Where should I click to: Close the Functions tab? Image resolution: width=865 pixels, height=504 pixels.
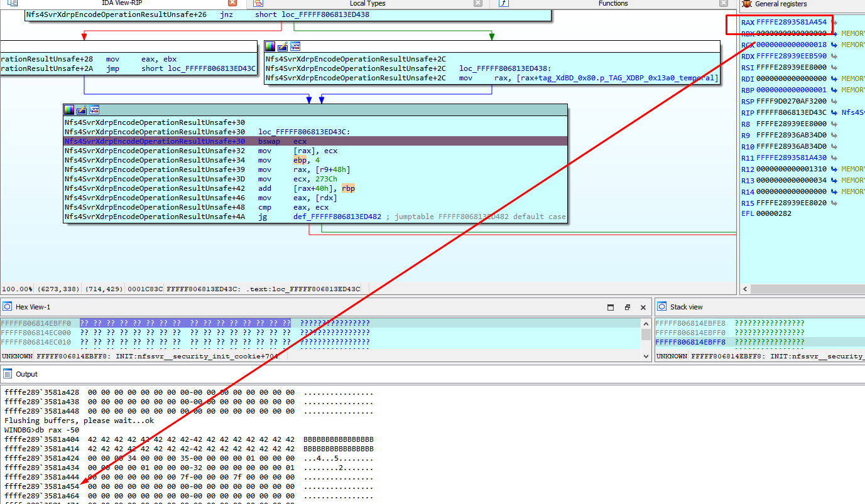click(x=723, y=4)
